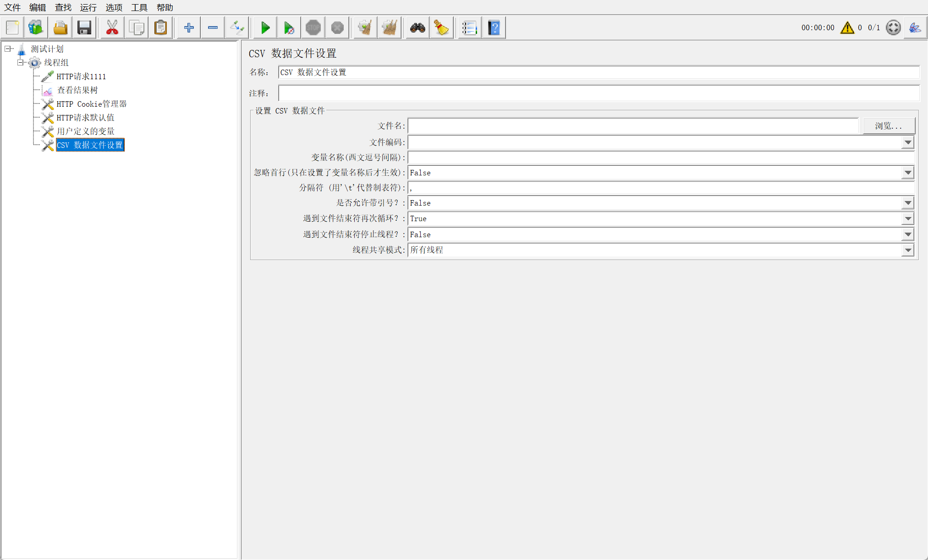This screenshot has width=928, height=560.
Task: Open the 工具 menu
Action: pos(139,7)
